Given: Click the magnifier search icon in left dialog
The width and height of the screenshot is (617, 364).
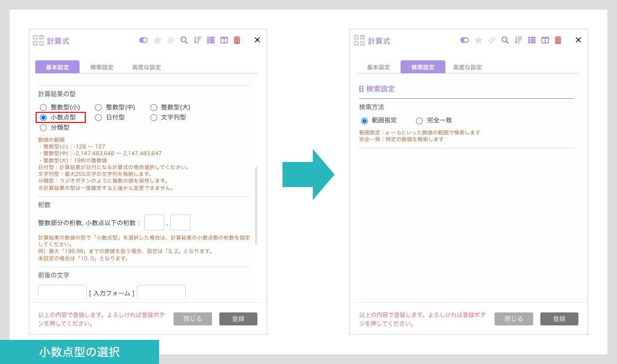Looking at the screenshot, I should [x=184, y=40].
